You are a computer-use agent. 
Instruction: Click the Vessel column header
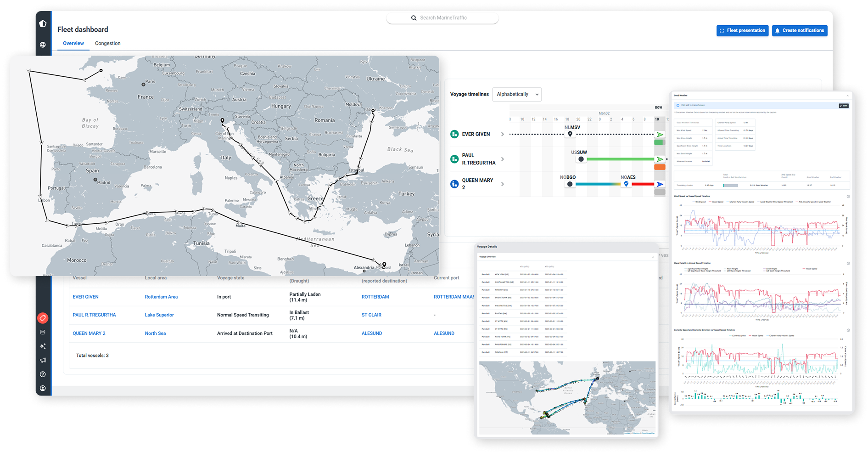click(x=79, y=278)
